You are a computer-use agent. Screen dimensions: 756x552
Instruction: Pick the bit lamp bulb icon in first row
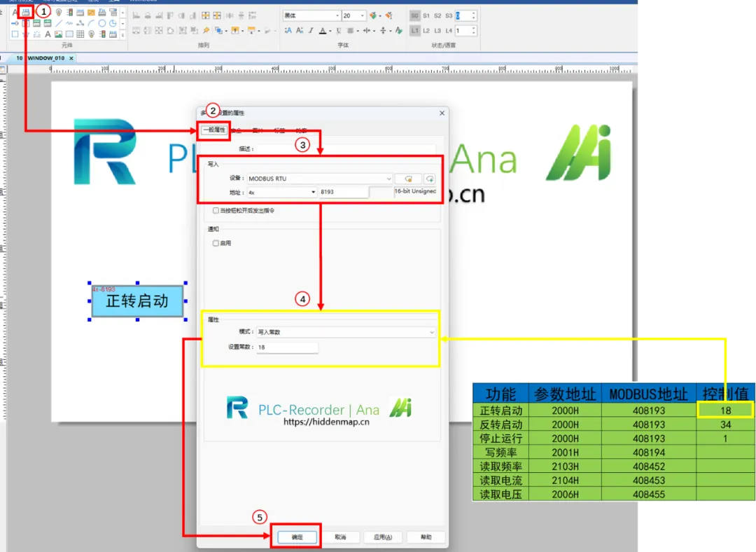pyautogui.click(x=59, y=12)
